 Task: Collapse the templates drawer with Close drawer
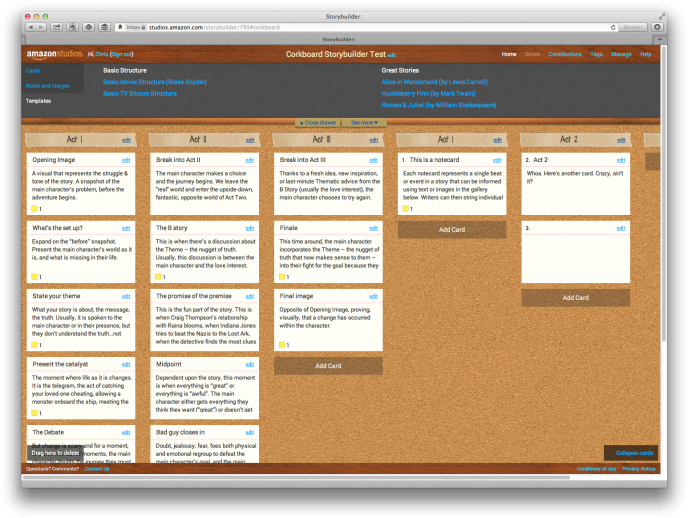pos(318,123)
